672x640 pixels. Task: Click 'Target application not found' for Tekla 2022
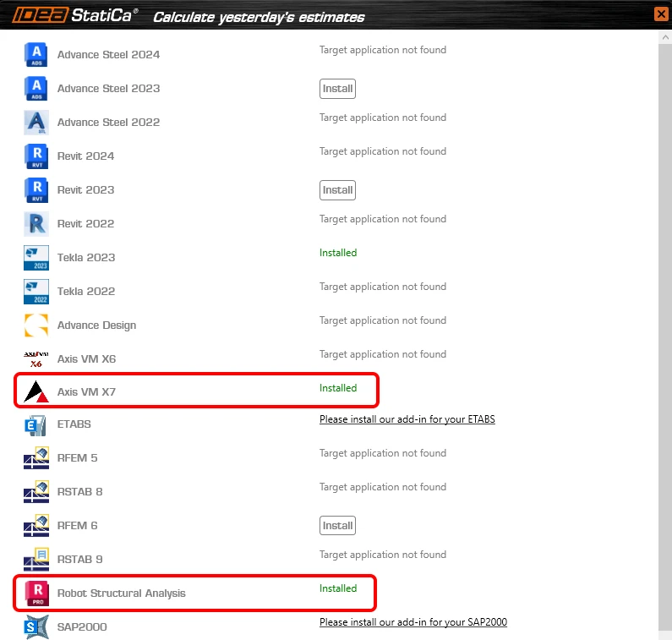(383, 287)
